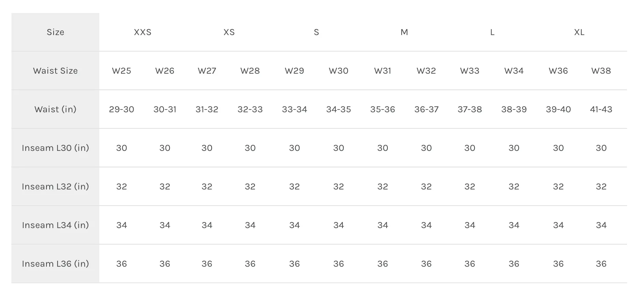Select the XS size header
644x297 pixels.
pyautogui.click(x=229, y=32)
